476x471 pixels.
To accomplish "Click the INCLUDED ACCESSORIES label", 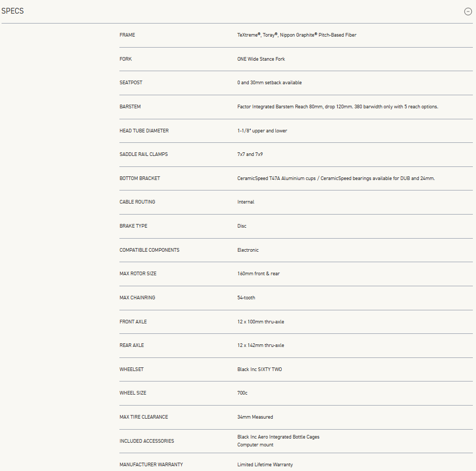I will 147,441.
